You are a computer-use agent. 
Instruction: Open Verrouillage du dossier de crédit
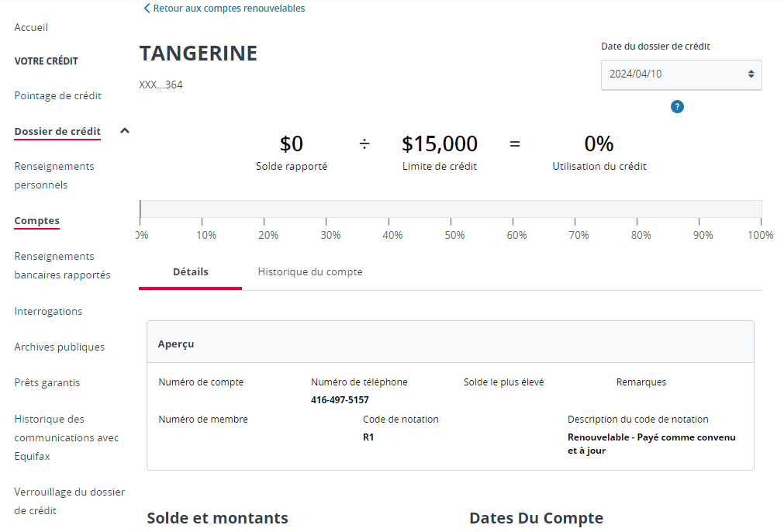70,501
